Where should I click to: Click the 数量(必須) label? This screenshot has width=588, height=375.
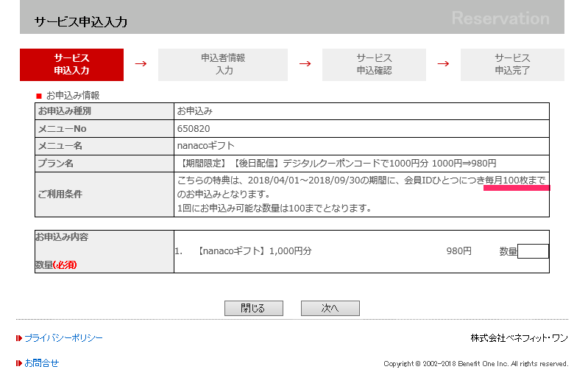pyautogui.click(x=56, y=264)
